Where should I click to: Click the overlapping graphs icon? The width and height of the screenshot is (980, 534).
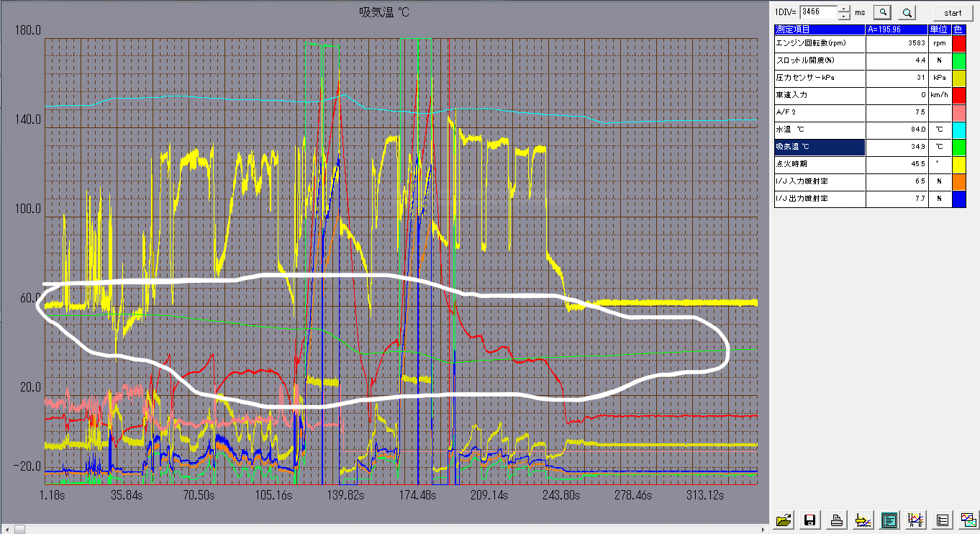tap(968, 520)
